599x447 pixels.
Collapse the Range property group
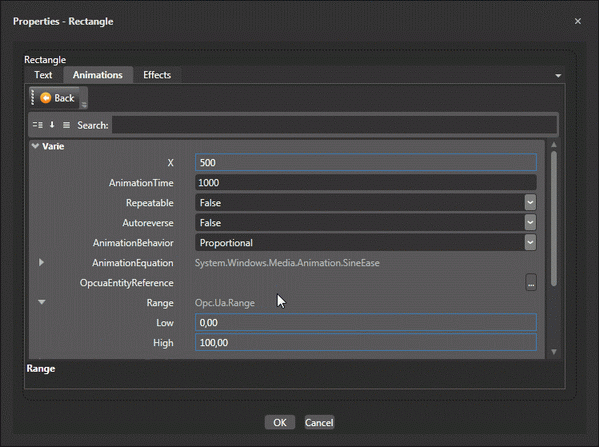[x=42, y=302]
